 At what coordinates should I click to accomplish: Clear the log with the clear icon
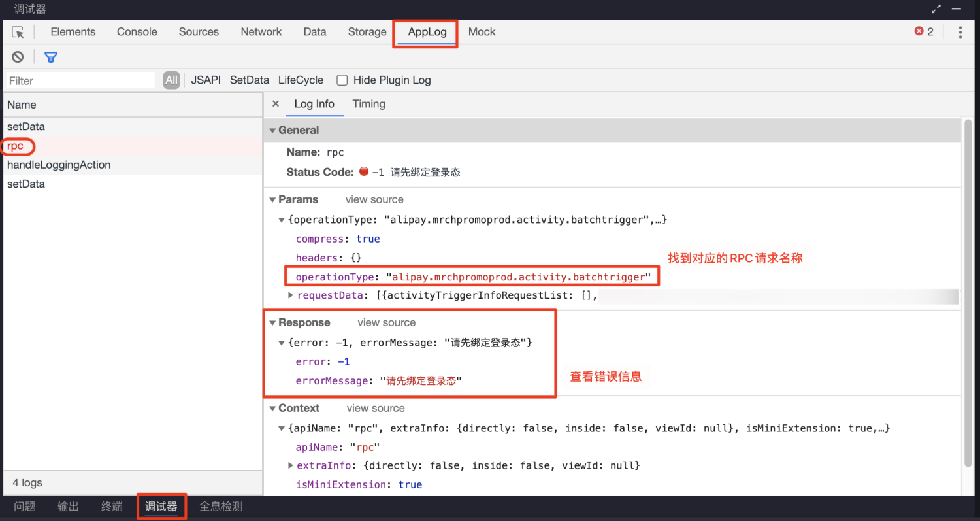(18, 57)
